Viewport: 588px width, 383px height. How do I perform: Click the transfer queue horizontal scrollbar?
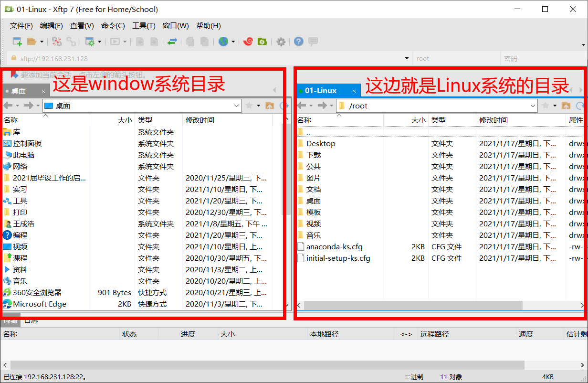click(267, 365)
